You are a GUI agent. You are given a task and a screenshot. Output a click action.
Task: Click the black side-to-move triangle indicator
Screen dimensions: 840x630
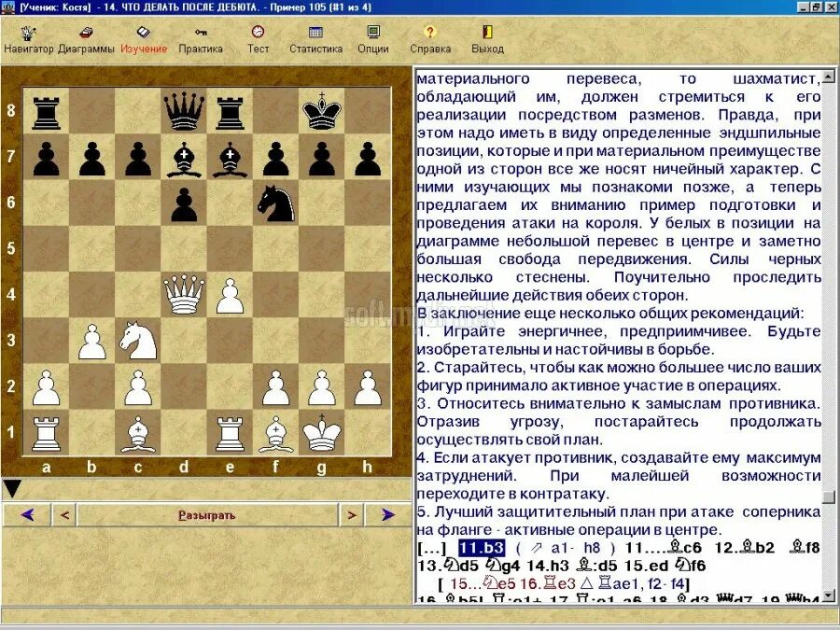point(12,488)
